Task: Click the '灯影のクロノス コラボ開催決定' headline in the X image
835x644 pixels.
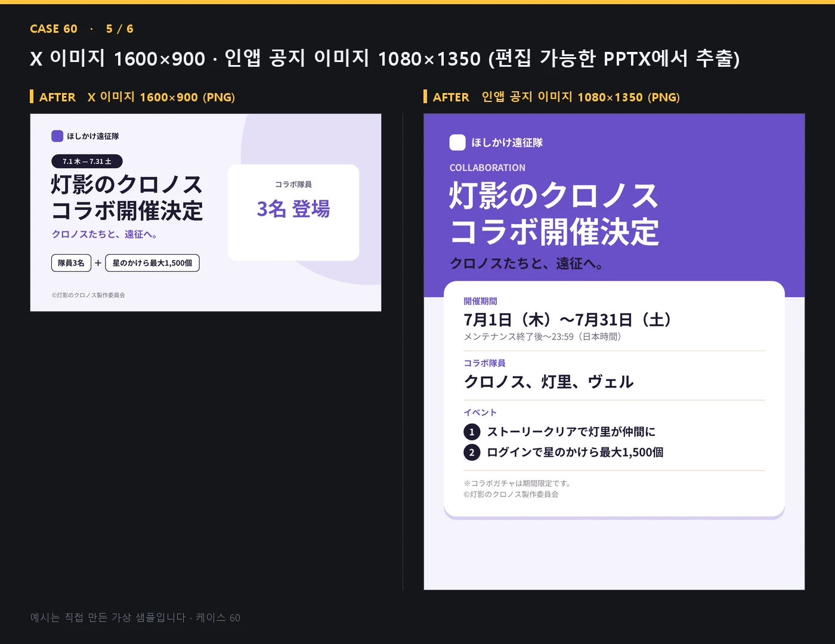Action: click(127, 197)
